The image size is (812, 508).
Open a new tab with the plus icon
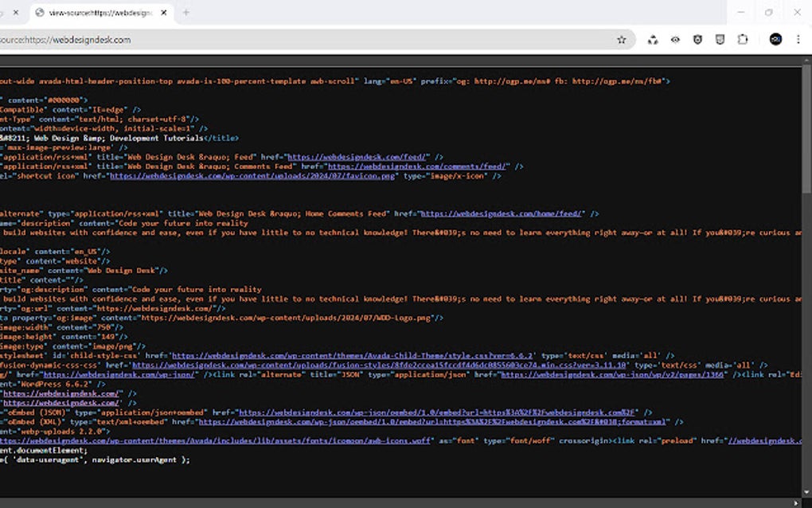pyautogui.click(x=184, y=13)
